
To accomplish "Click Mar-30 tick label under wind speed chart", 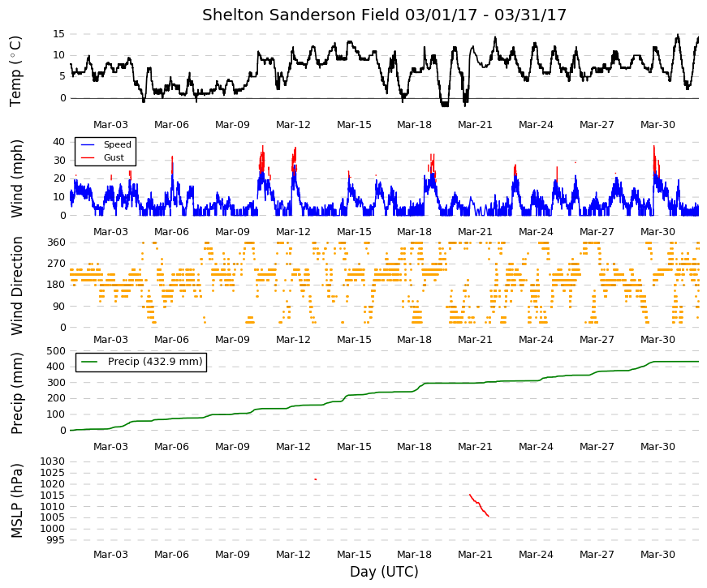I will [x=657, y=232].
